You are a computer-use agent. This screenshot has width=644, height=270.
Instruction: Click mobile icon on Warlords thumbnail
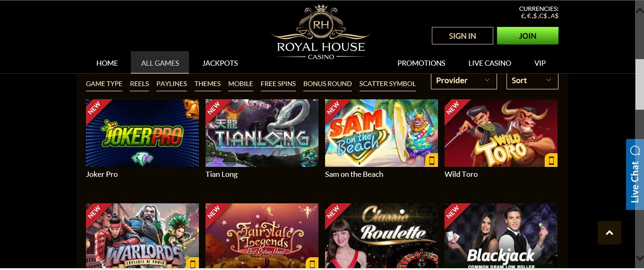tap(192, 264)
